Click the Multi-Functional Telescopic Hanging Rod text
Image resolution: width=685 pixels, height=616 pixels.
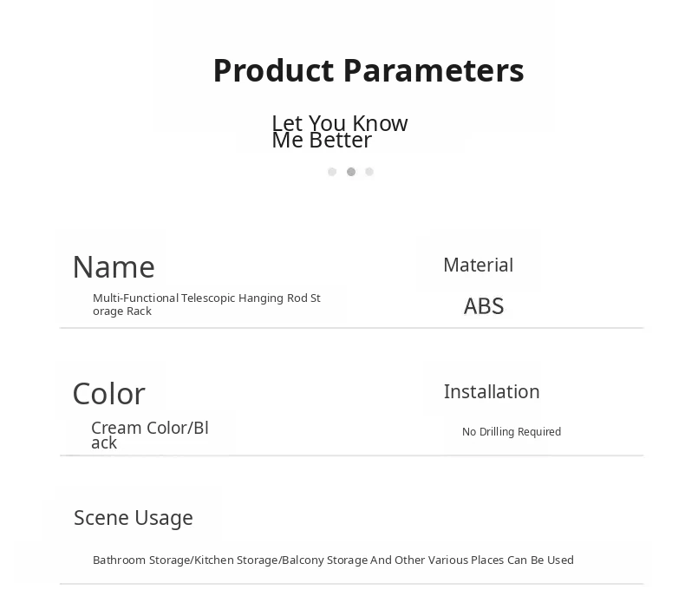[206, 305]
